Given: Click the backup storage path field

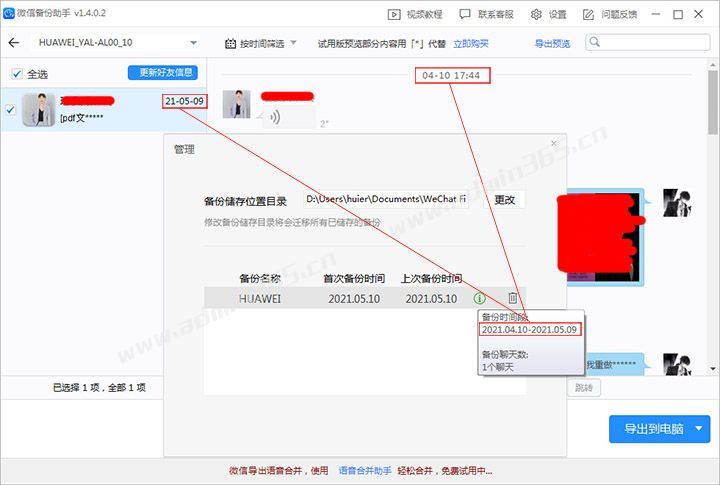Looking at the screenshot, I should [x=386, y=199].
